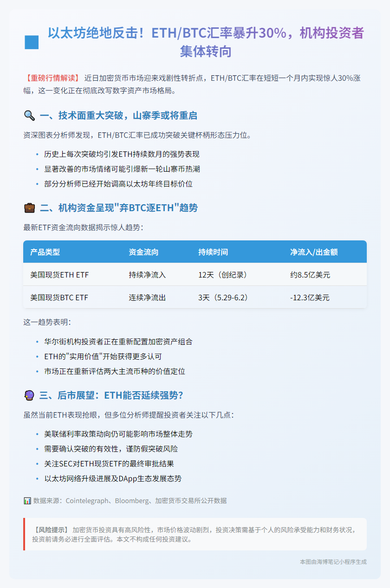This screenshot has width=390, height=588.
Task: Click the magnifying glass icon in section one
Action: 29,115
